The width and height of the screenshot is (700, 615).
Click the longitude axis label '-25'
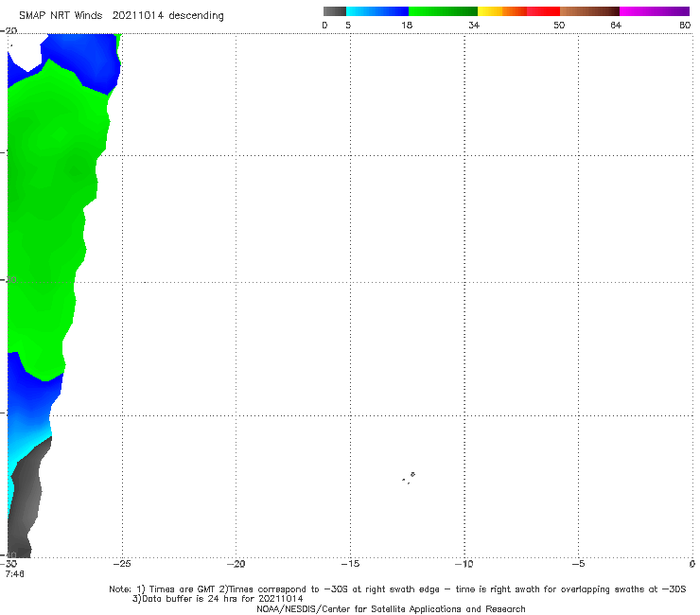(122, 564)
